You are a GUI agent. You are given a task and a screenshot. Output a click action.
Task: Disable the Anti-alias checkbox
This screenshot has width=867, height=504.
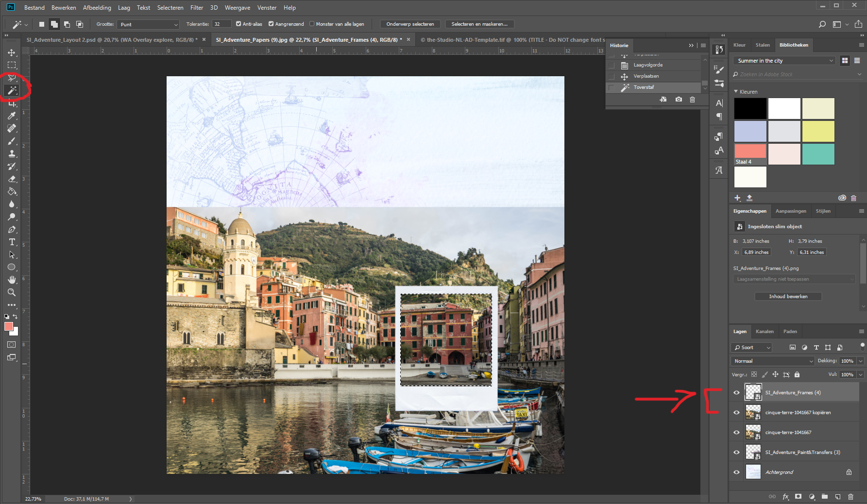click(x=238, y=24)
